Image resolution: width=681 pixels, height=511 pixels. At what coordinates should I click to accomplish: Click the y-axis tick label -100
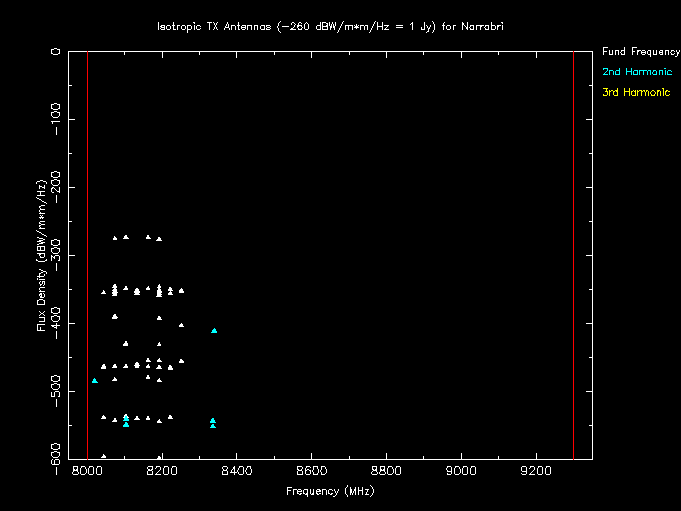[x=55, y=119]
